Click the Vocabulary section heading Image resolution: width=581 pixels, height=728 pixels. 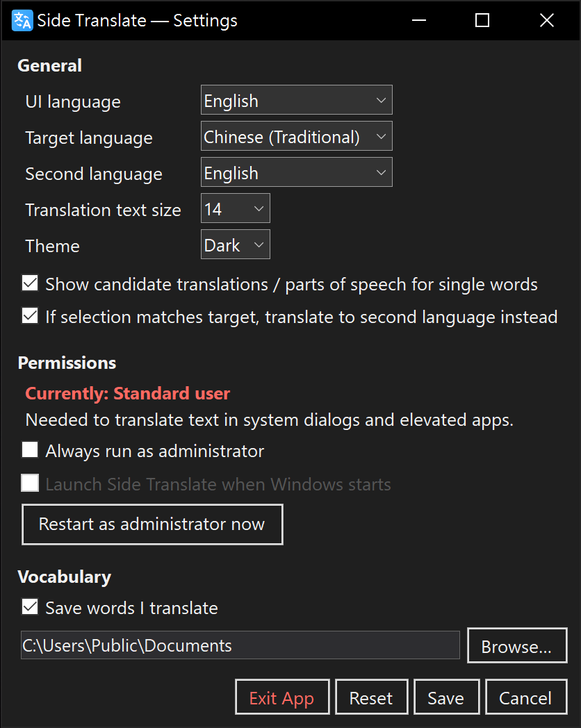click(x=65, y=577)
